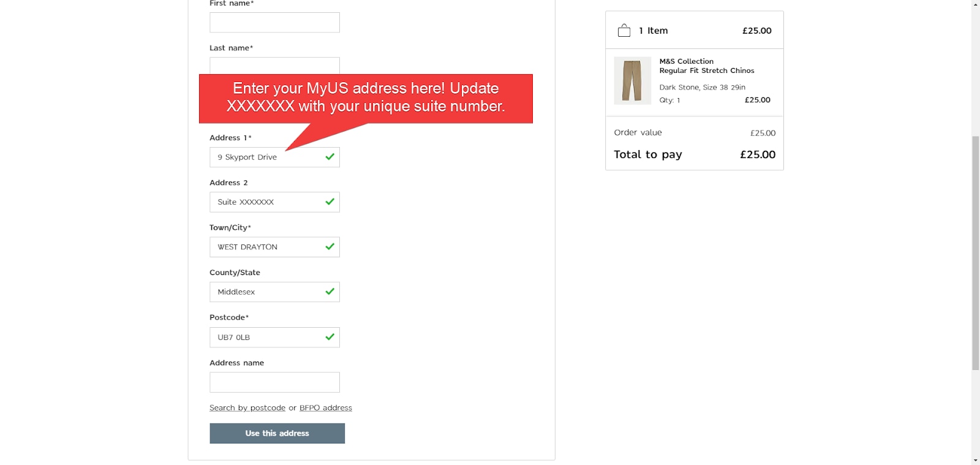Click the 1 Item label in summary
Image resolution: width=980 pixels, height=465 pixels.
654,31
